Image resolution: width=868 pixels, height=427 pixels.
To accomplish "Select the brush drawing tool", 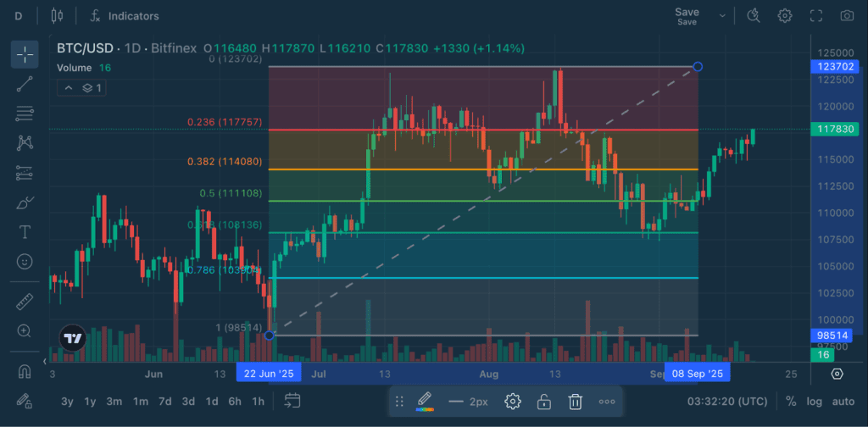I will pos(25,202).
